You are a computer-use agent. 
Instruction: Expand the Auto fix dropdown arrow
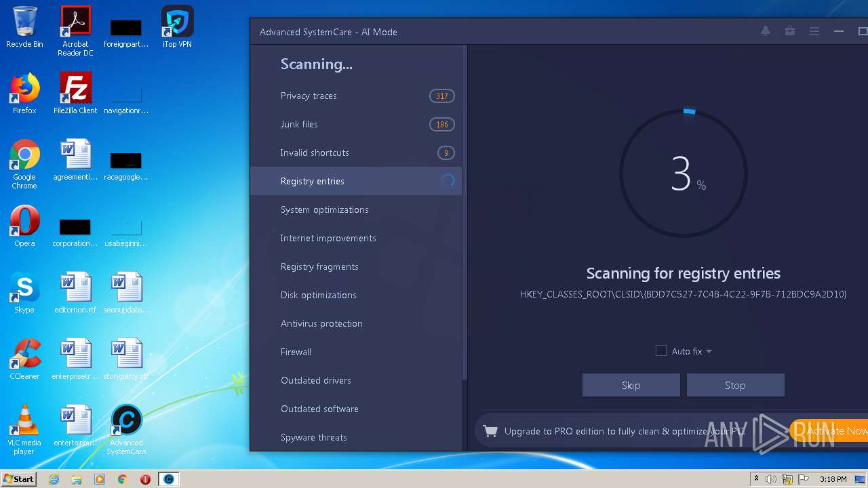point(709,351)
